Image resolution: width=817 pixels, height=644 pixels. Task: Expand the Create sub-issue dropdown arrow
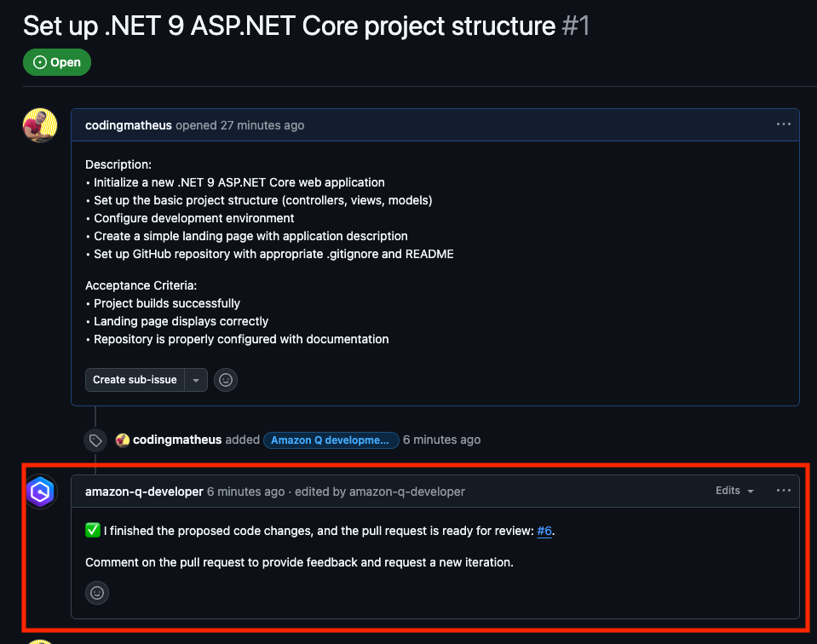tap(196, 380)
